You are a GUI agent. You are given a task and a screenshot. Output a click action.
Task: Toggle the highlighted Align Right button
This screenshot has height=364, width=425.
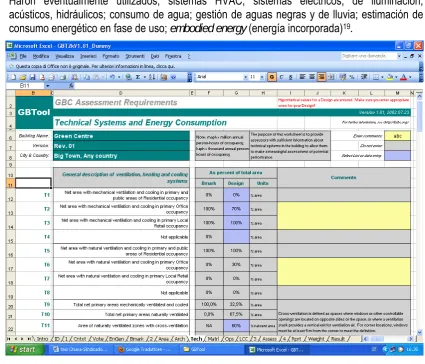[322, 77]
